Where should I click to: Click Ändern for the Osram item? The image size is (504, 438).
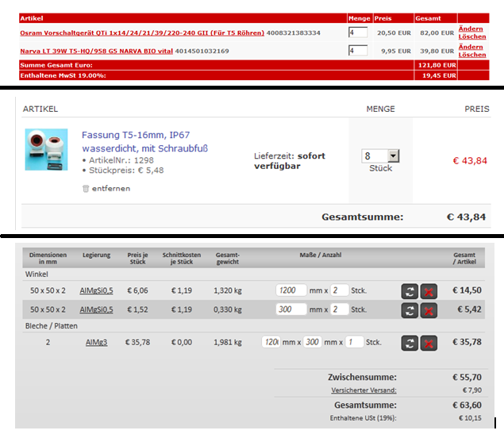pyautogui.click(x=471, y=27)
